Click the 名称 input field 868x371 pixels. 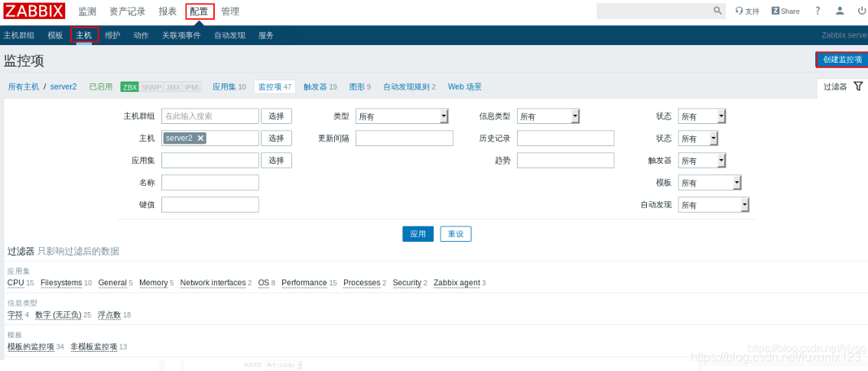pyautogui.click(x=210, y=183)
